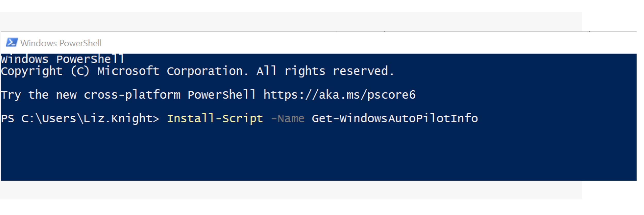Click the PowerShell icon in the title bar
This screenshot has width=644, height=215.
tap(12, 42)
